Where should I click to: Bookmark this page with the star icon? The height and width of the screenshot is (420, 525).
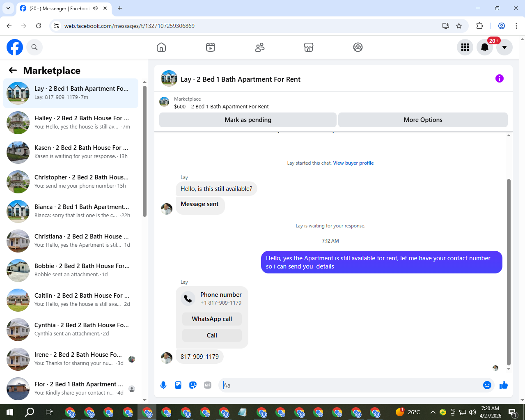459,26
